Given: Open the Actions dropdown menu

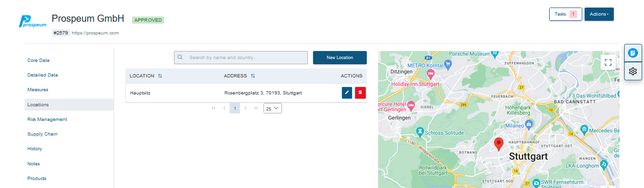Looking at the screenshot, I should pos(599,14).
